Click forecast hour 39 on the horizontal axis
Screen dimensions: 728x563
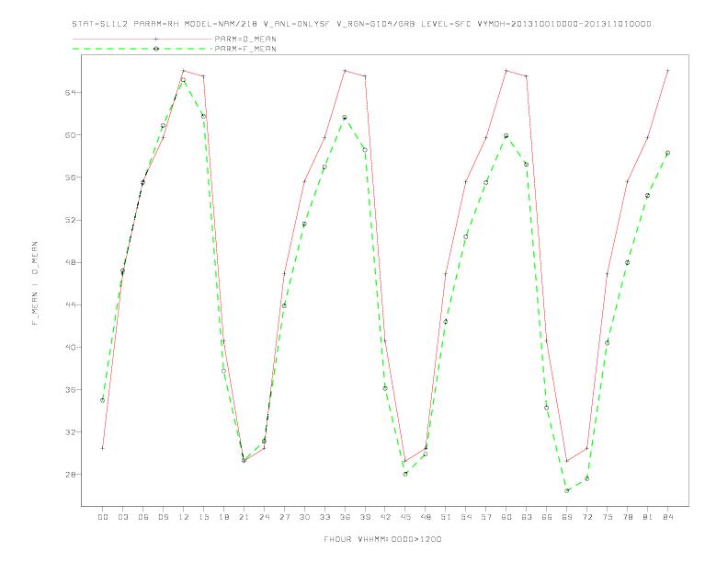tap(365, 517)
